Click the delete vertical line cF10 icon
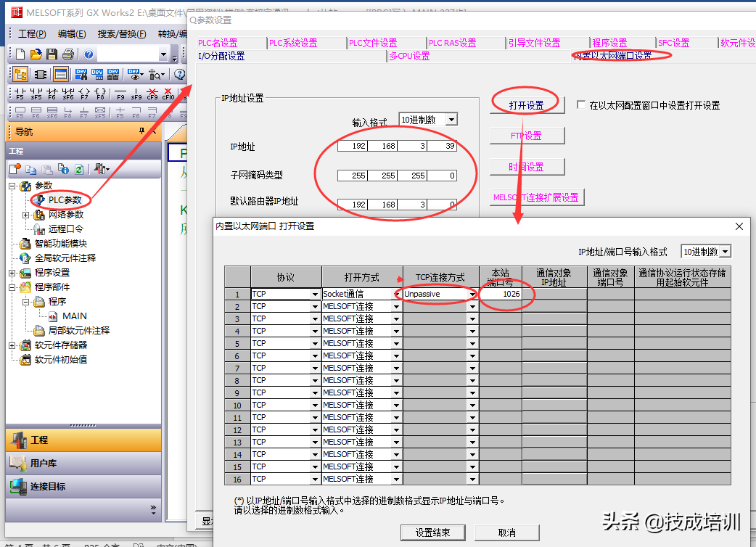Screen dimensions: 756x547 click(x=168, y=94)
